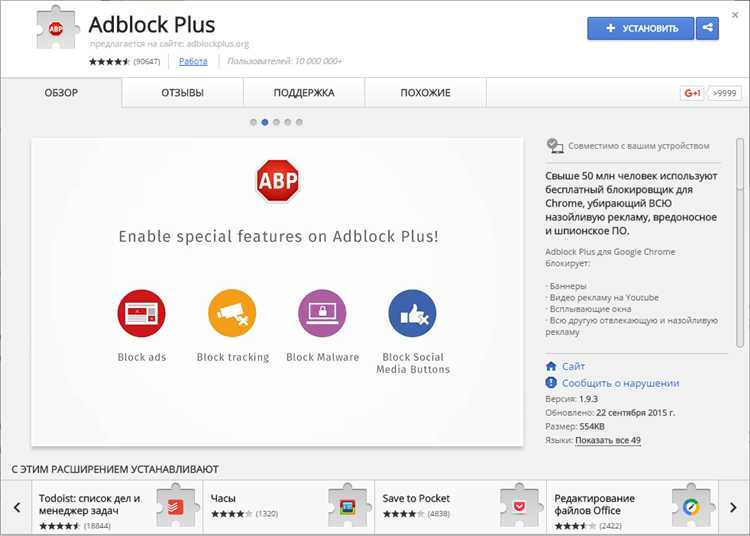The height and width of the screenshot is (536, 750).
Task: Click the description panel scrollbar
Action: [739, 243]
